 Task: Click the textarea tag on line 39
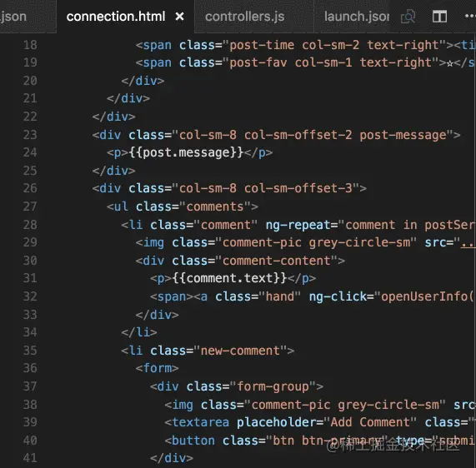[200, 422]
